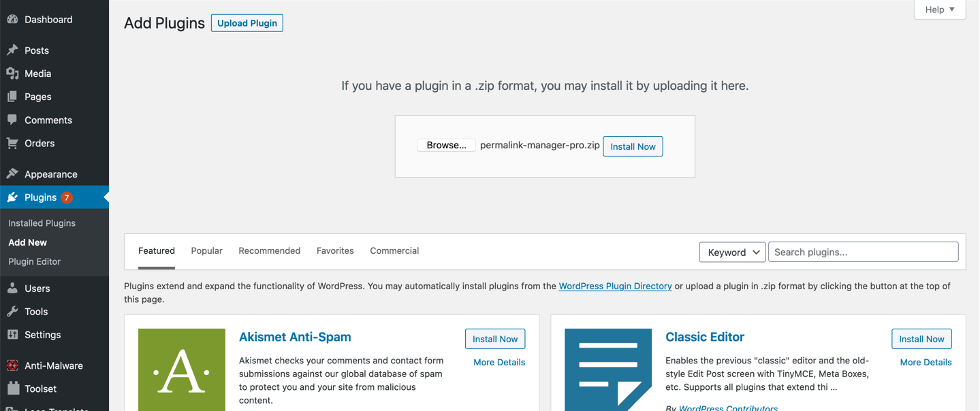Image resolution: width=980 pixels, height=411 pixels.
Task: Select the Posts pushpin icon
Action: click(x=14, y=50)
